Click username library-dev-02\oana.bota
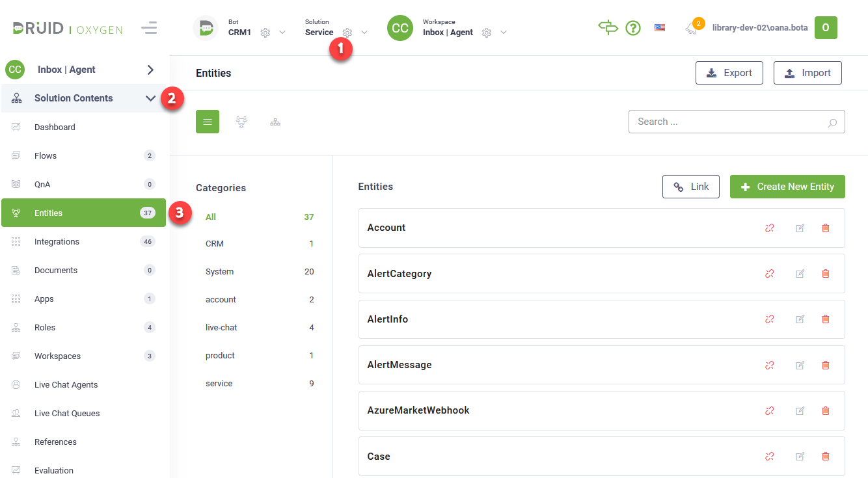Image resolution: width=868 pixels, height=478 pixels. point(760,28)
